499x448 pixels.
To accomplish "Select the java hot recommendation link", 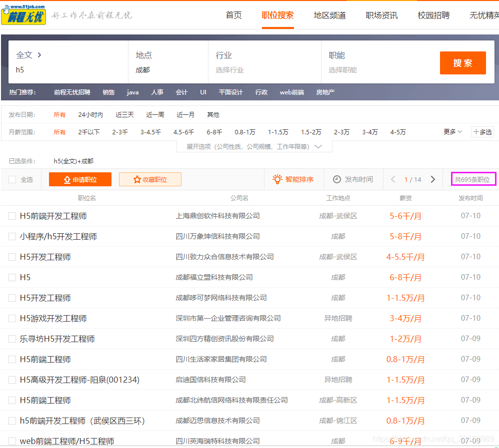I will point(132,92).
